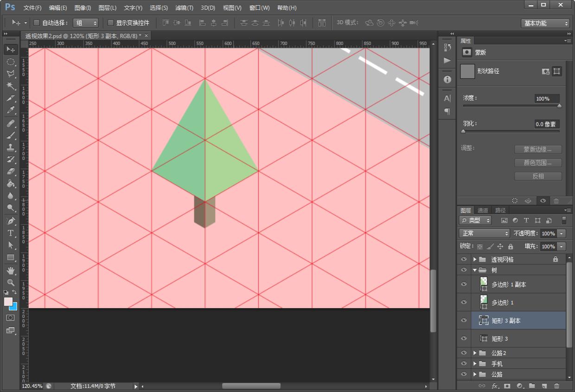Select the Zoom tool in toolbox
This screenshot has height=392, width=575.
tap(11, 282)
